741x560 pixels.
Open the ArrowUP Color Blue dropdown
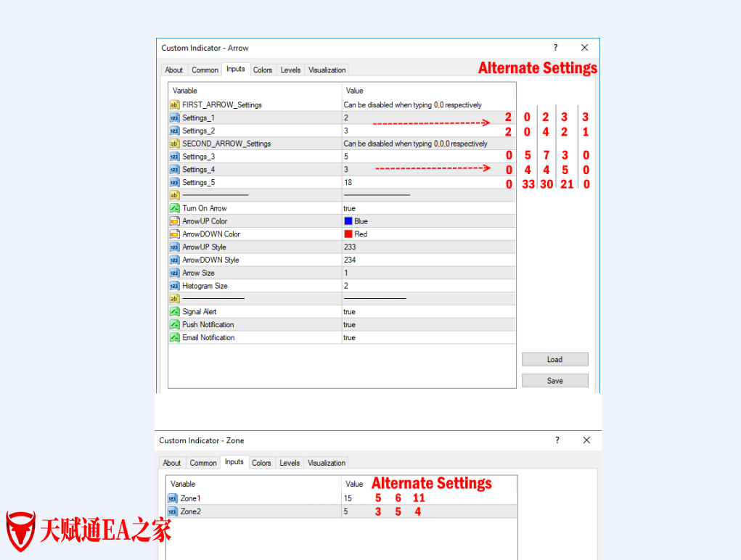point(428,221)
